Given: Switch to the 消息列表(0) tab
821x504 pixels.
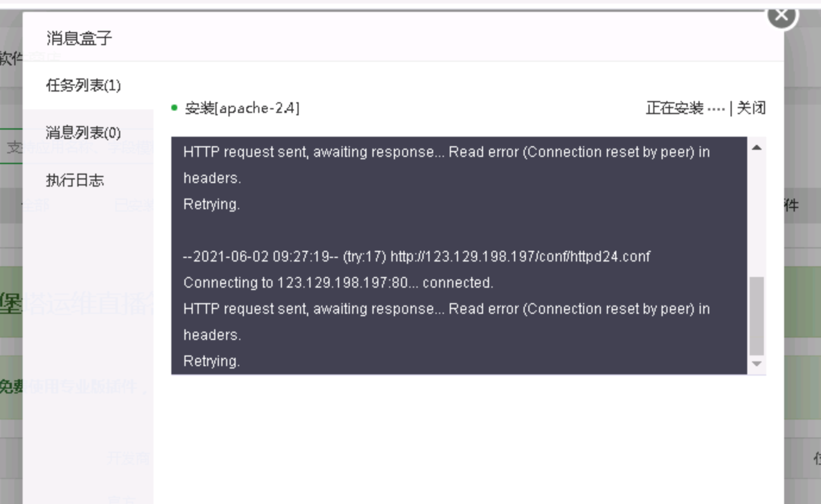Looking at the screenshot, I should (83, 133).
